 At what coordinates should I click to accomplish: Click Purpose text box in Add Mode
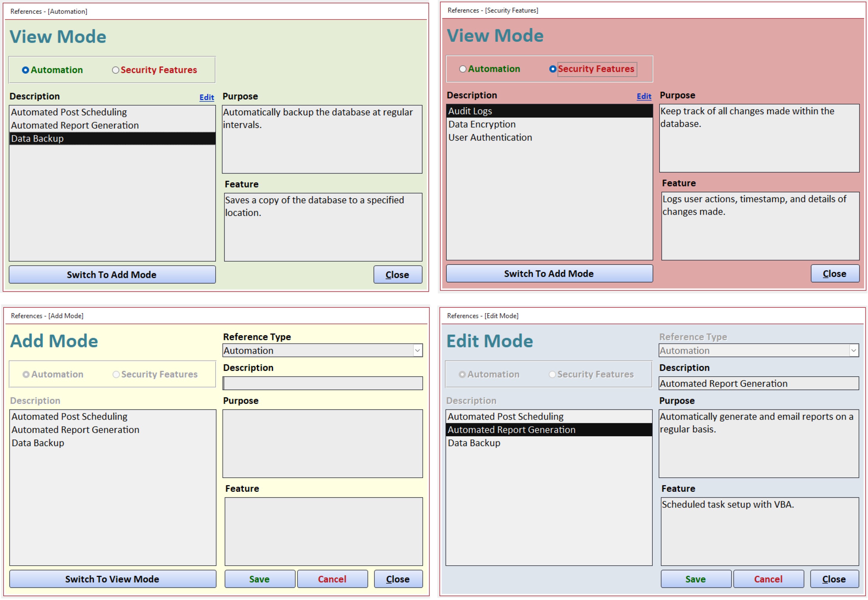(x=323, y=444)
